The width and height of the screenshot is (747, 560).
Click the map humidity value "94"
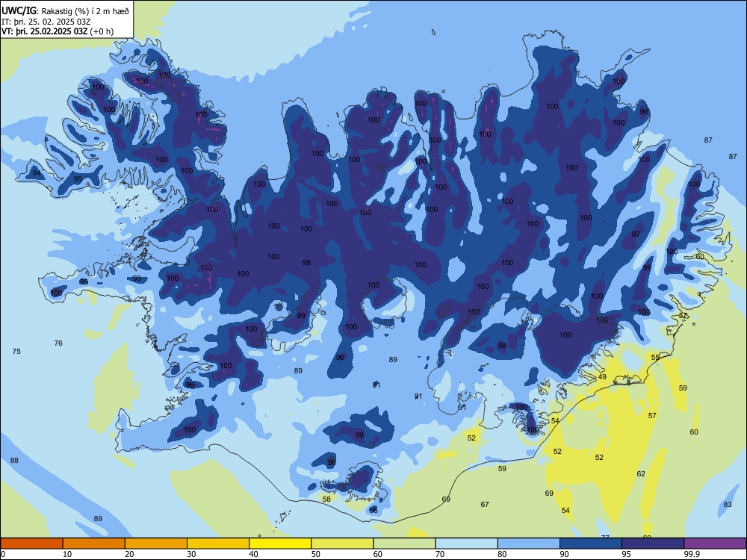[x=37, y=173]
